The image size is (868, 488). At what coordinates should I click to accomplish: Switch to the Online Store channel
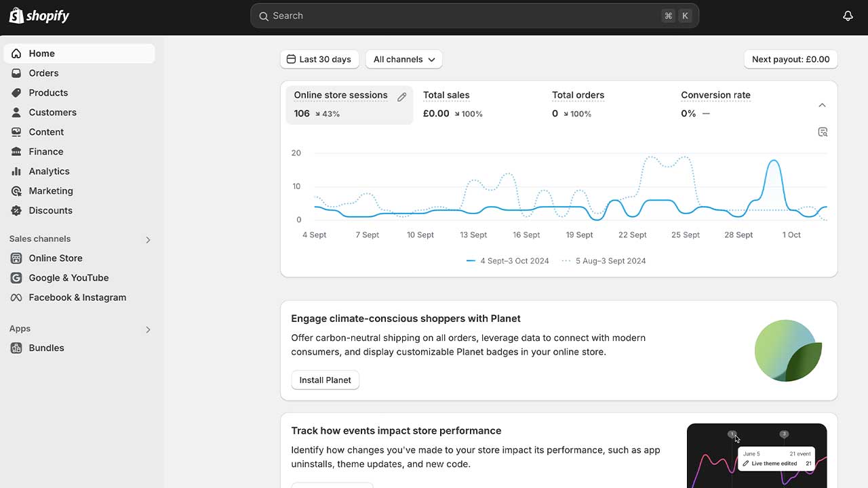tap(55, 258)
